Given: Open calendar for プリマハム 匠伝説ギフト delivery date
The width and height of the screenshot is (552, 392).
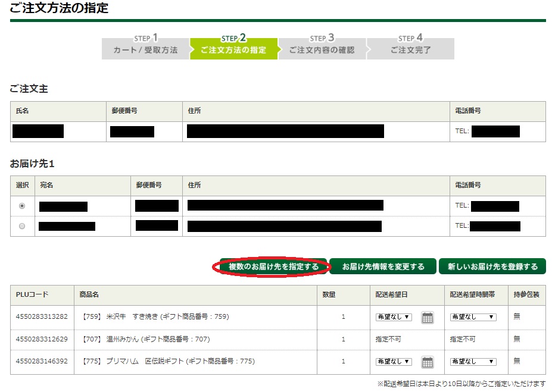Looking at the screenshot, I should [427, 362].
